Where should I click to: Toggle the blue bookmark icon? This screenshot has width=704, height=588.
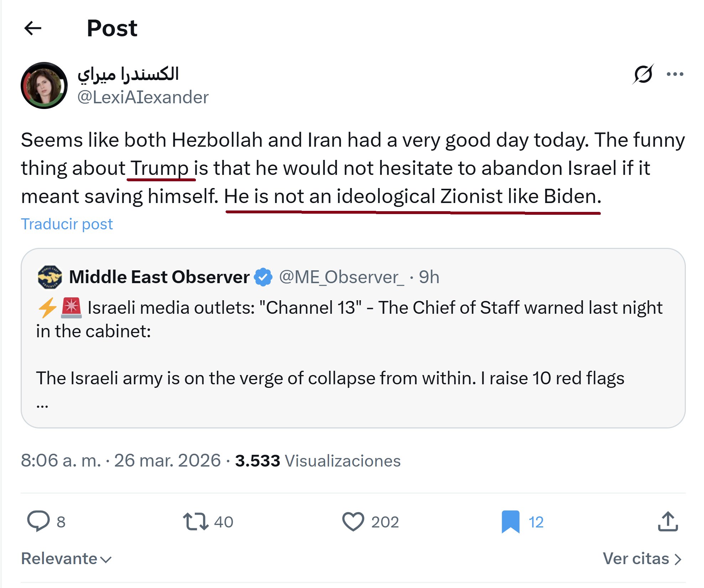pos(510,521)
